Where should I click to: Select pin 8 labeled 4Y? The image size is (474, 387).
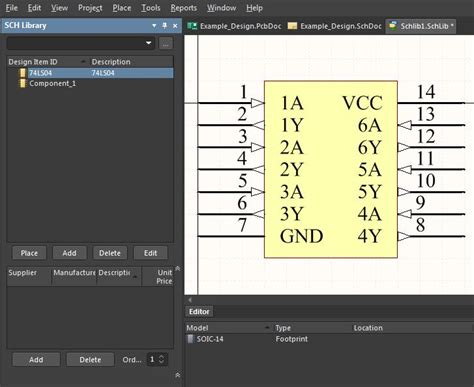pyautogui.click(x=431, y=236)
